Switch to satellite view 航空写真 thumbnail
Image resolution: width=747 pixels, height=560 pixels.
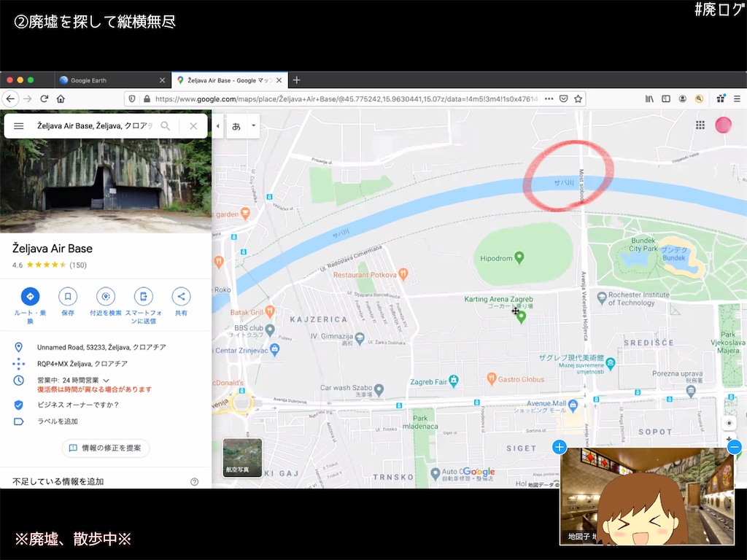point(242,458)
